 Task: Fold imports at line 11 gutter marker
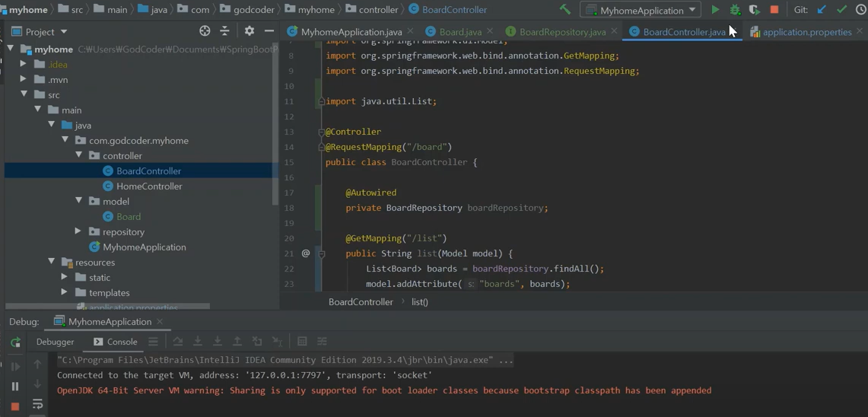coord(321,101)
